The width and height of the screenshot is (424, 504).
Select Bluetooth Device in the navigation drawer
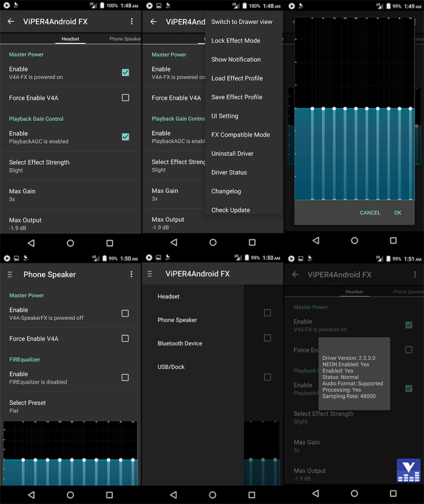(x=193, y=343)
